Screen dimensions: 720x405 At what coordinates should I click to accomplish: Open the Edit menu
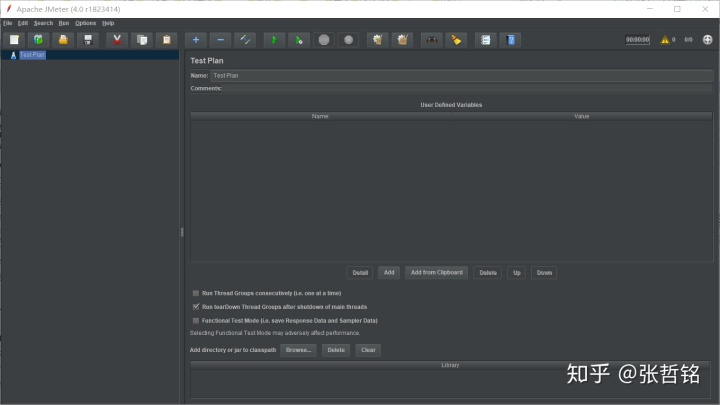pos(23,23)
